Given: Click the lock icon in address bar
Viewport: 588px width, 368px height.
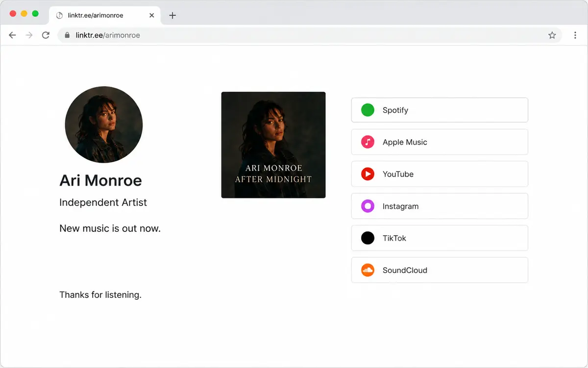Looking at the screenshot, I should [68, 35].
